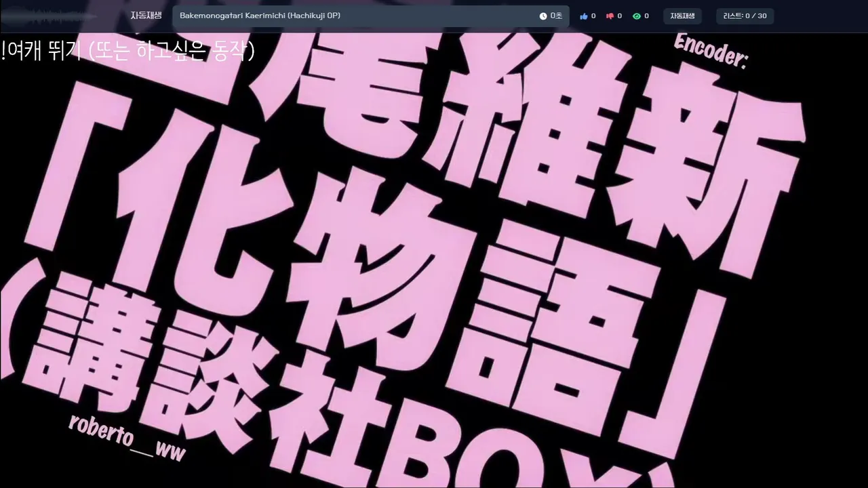The image size is (868, 488).
Task: Click the Bakemonogatari Kaerimichi song title field
Action: point(370,16)
